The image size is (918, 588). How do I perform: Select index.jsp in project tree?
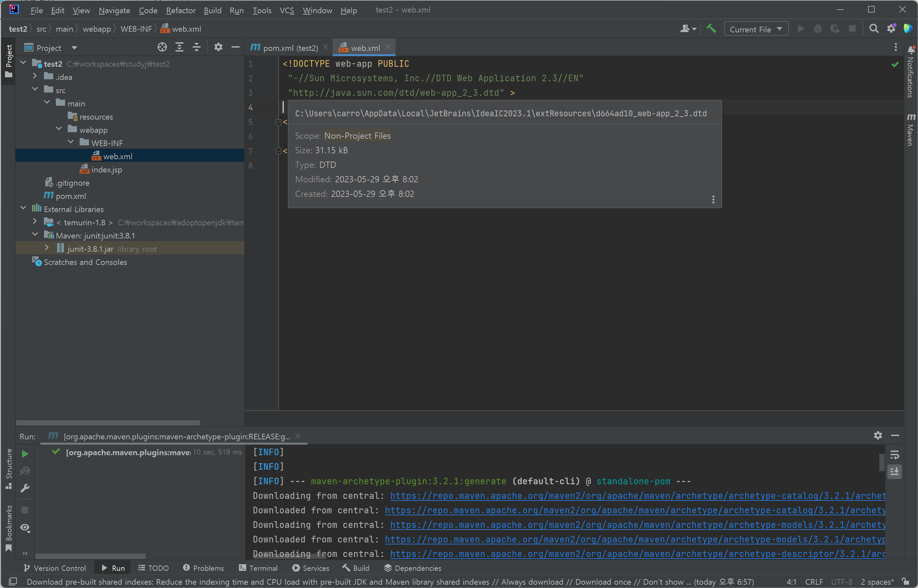click(106, 169)
